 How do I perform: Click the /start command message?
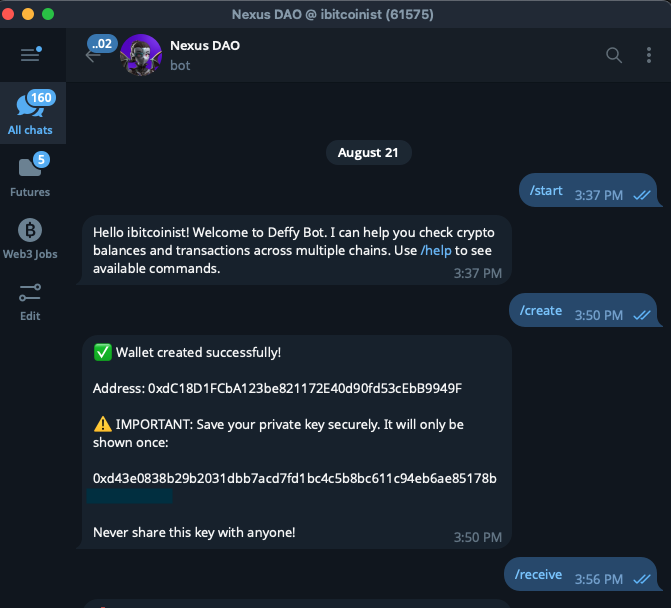[546, 191]
